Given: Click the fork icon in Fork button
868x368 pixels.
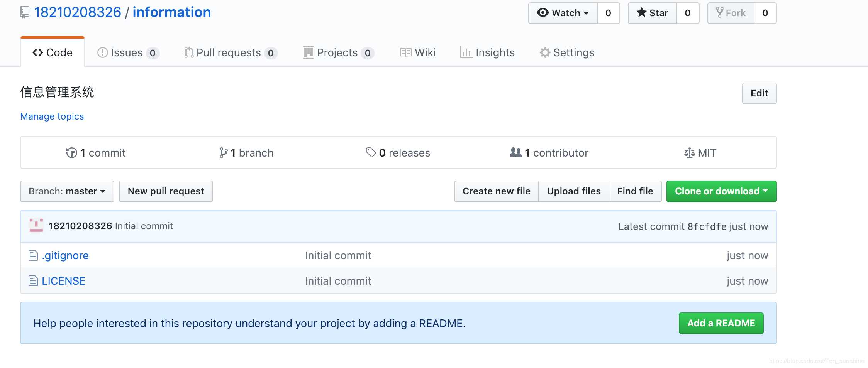Looking at the screenshot, I should tap(719, 12).
